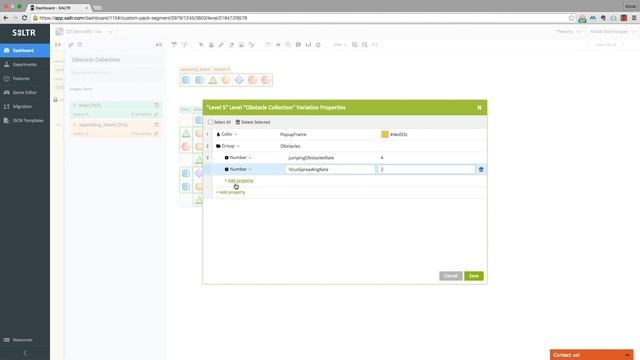Click the JumpingObstaclesRate property name
This screenshot has width=640, height=360.
311,158
